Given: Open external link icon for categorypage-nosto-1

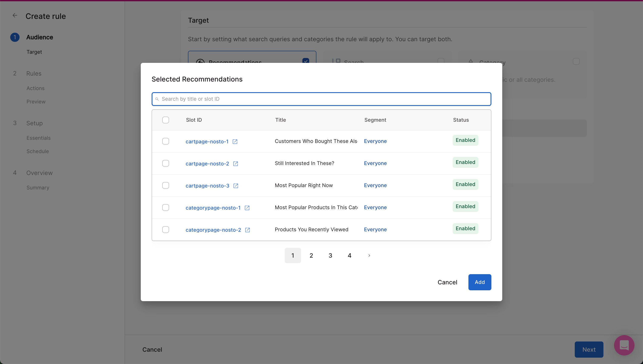Looking at the screenshot, I should coord(247,208).
